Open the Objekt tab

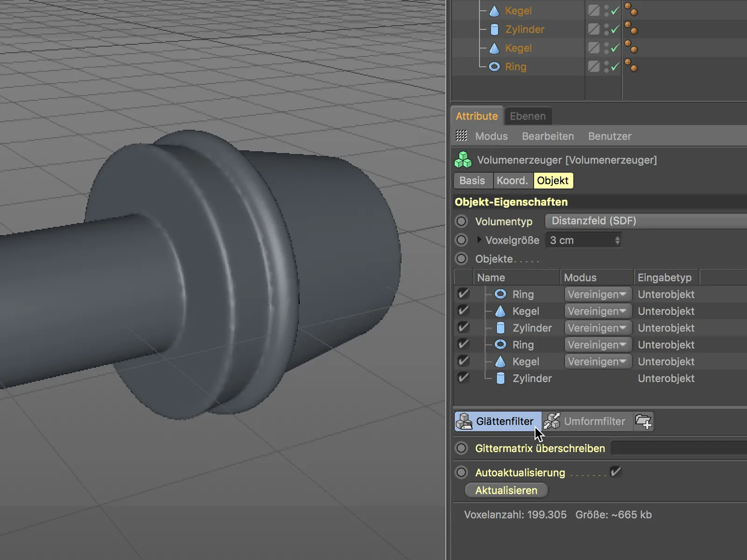553,181
